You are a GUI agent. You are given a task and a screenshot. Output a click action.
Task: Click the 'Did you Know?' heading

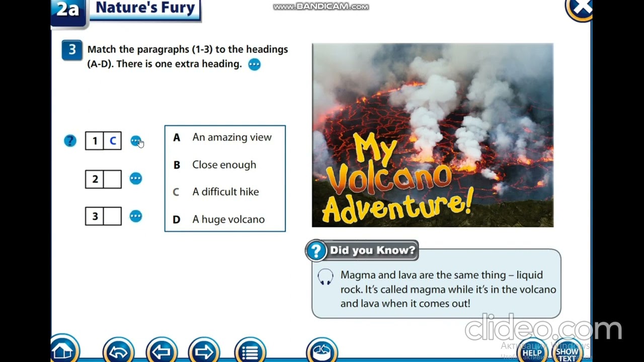click(x=372, y=250)
